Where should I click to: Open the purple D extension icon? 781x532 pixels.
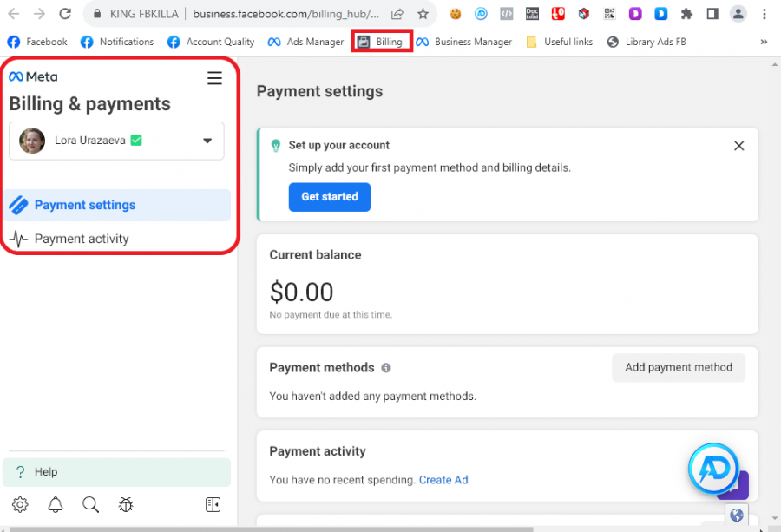click(635, 13)
